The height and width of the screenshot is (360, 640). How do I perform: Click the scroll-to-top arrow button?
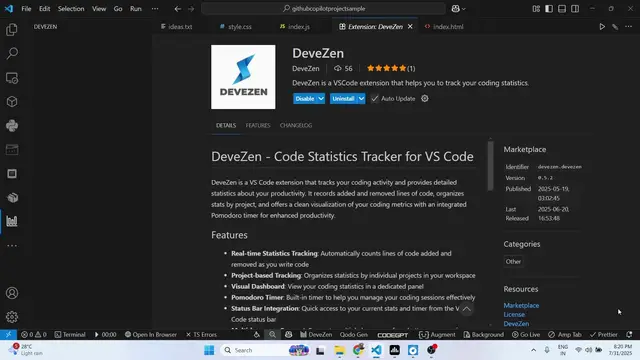(x=467, y=309)
